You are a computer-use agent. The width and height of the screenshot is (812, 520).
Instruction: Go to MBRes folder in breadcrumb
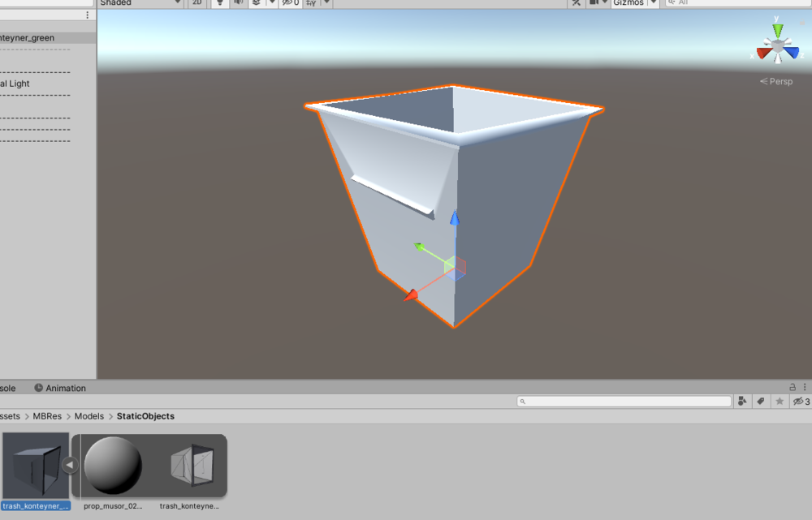[x=47, y=416]
